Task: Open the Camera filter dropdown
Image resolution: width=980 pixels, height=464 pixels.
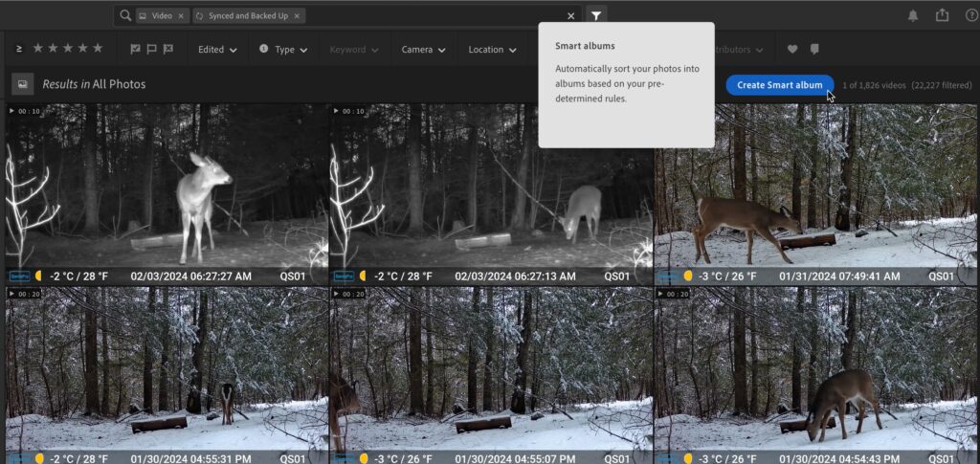Action: point(423,50)
